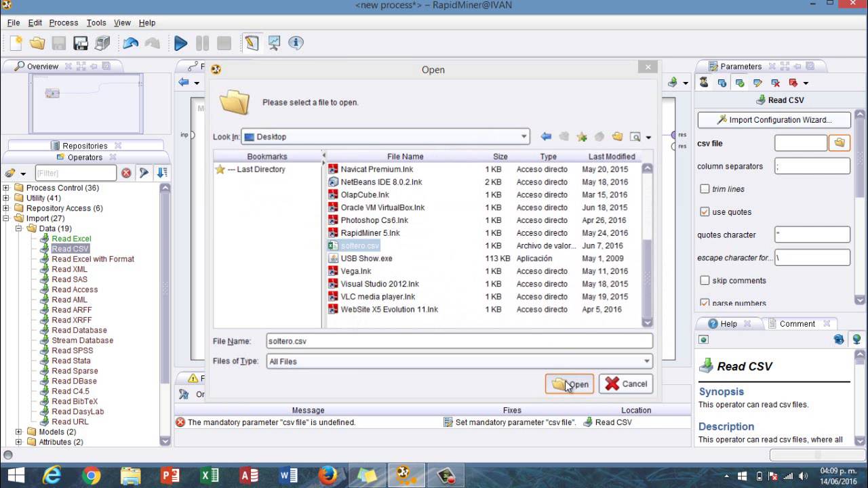This screenshot has height=488, width=868.
Task: Click the Save As double-floppy toolbar icon
Action: (x=81, y=43)
